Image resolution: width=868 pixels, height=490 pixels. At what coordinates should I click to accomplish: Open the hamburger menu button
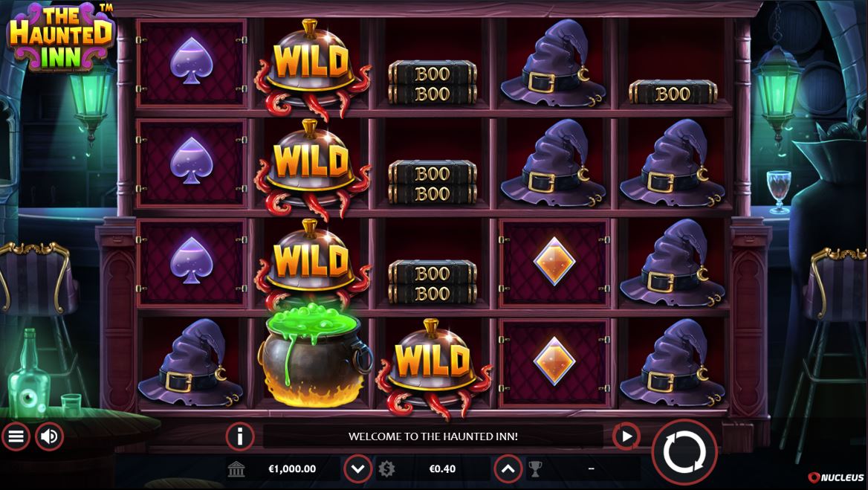click(x=16, y=437)
